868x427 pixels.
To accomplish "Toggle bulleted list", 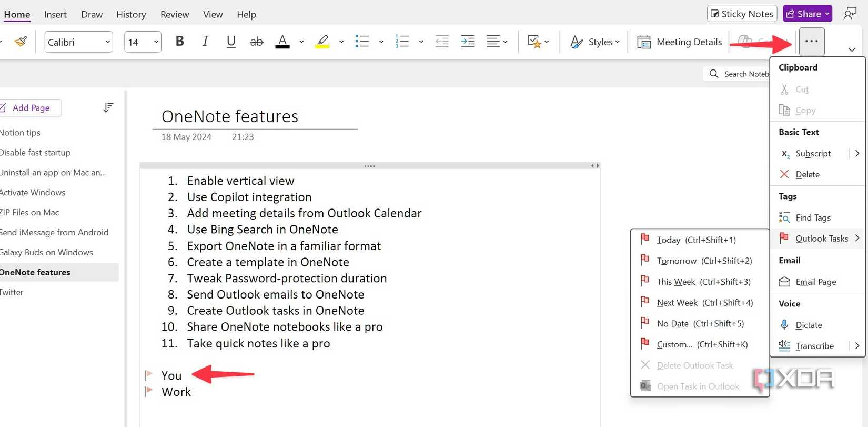I will [362, 42].
